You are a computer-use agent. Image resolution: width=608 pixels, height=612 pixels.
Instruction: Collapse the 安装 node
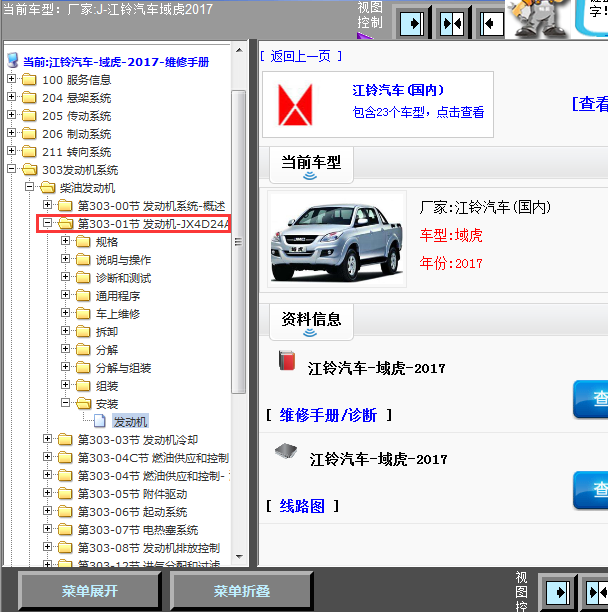pos(65,402)
